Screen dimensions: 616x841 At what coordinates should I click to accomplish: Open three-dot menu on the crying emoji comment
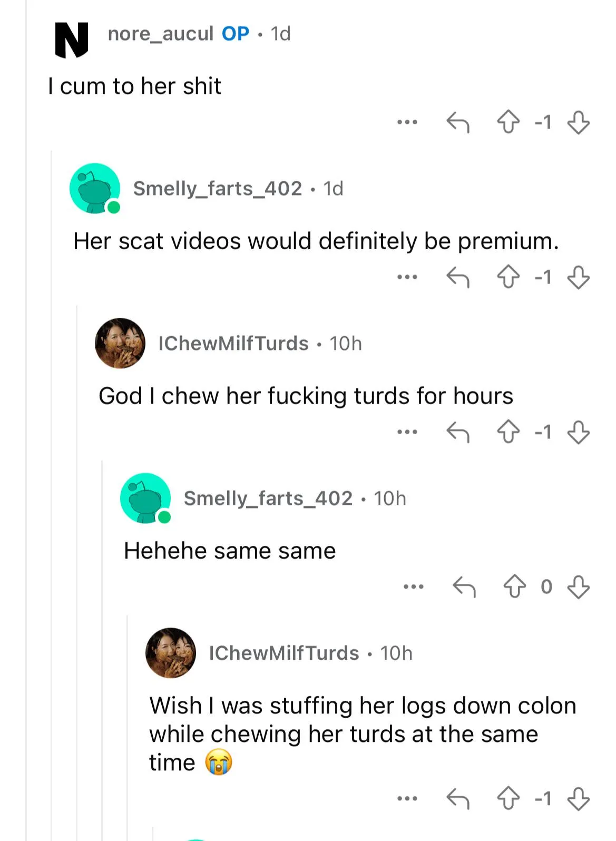click(x=407, y=799)
